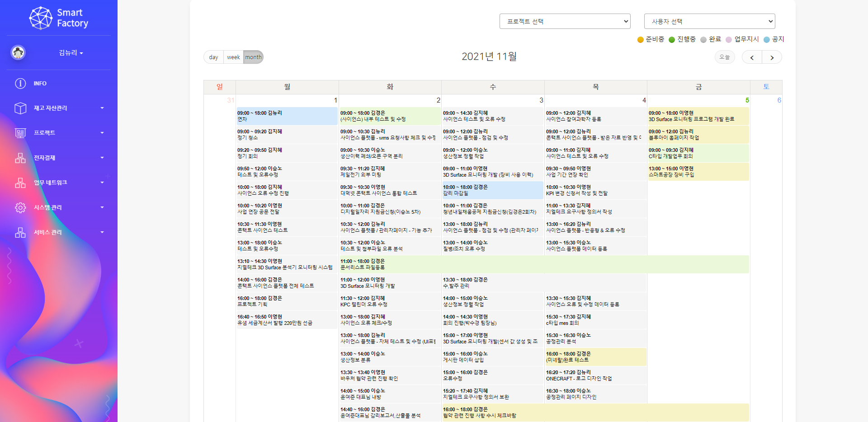This screenshot has width=868, height=422.
Task: Expand the 김뉴리 user menu
Action: click(71, 53)
